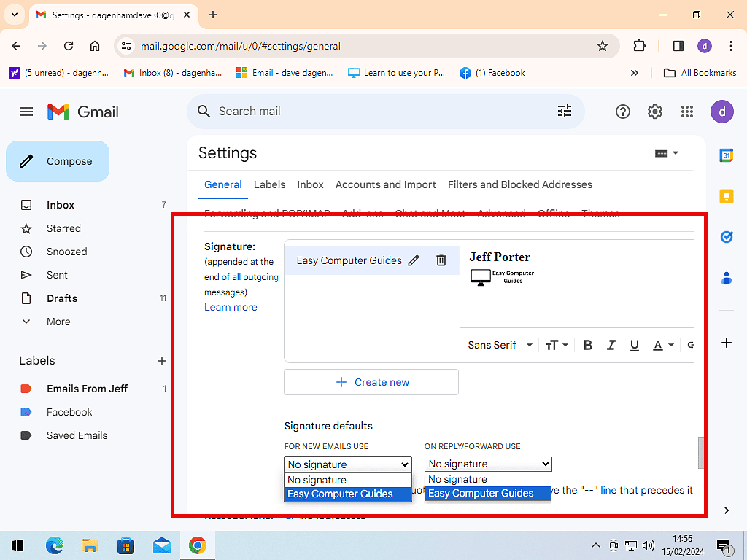Switch to the Labels settings tab

pos(269,184)
